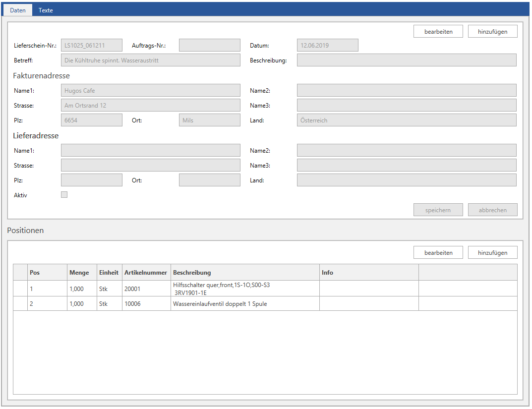The height and width of the screenshot is (409, 532).
Task: Focus the Lieferadresse Strasse field
Action: [151, 166]
